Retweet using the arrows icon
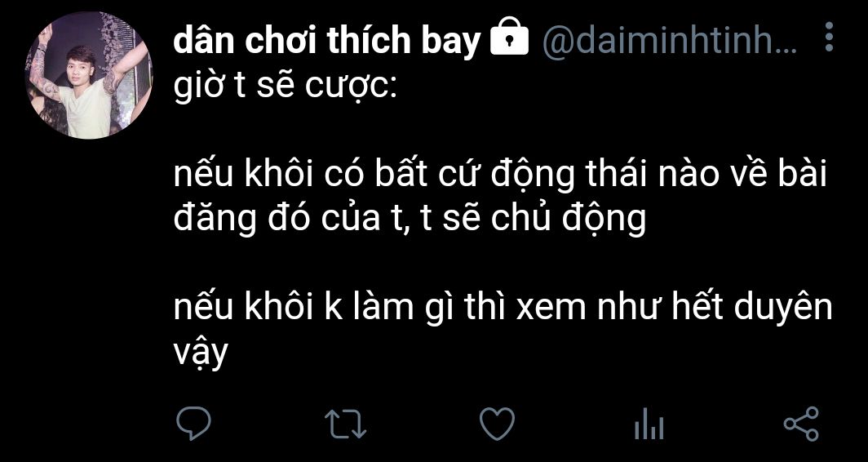Image resolution: width=868 pixels, height=462 pixels. [x=345, y=424]
